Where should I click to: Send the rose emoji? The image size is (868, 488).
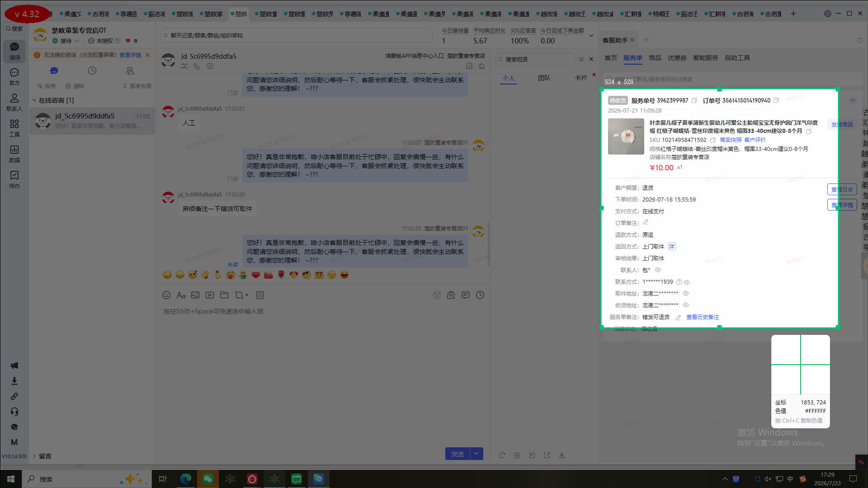click(281, 275)
